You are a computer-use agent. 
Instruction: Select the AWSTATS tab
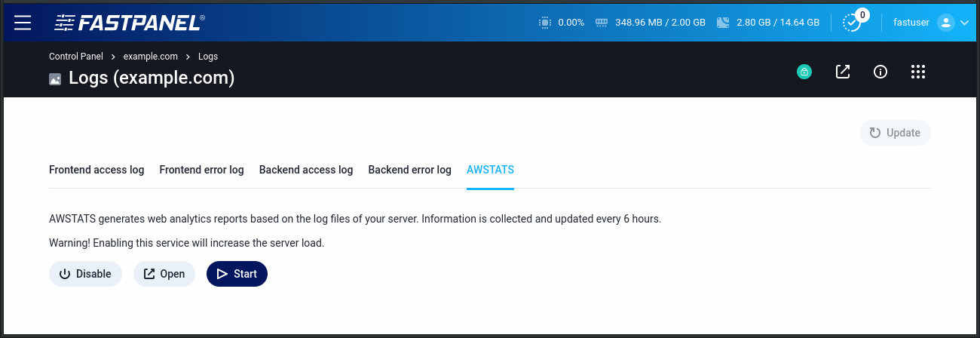tap(490, 170)
